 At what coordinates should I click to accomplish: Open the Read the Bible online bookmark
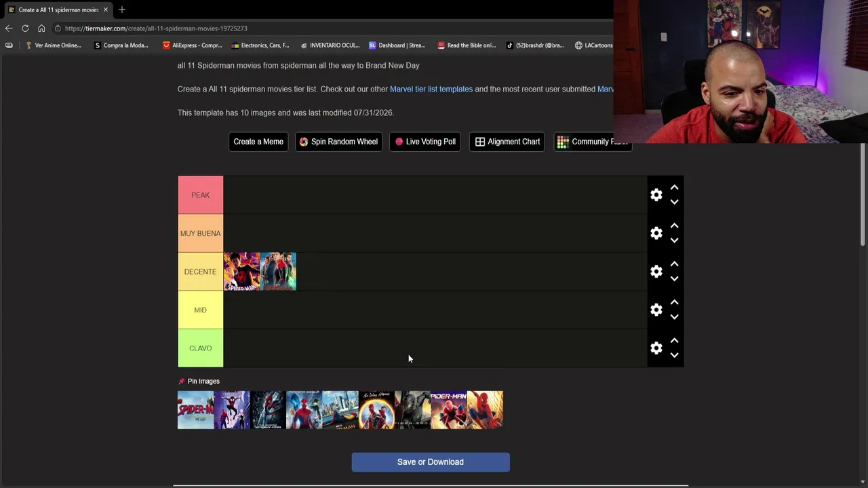[467, 45]
